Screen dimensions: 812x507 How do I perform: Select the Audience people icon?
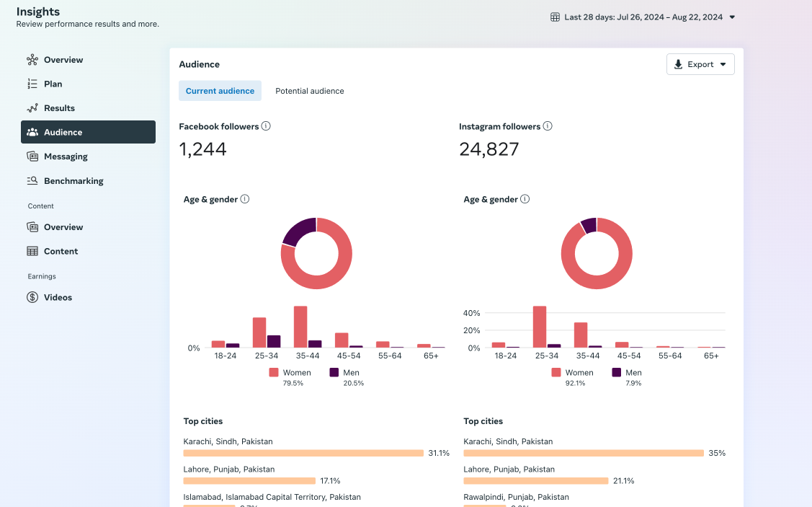[x=32, y=132]
